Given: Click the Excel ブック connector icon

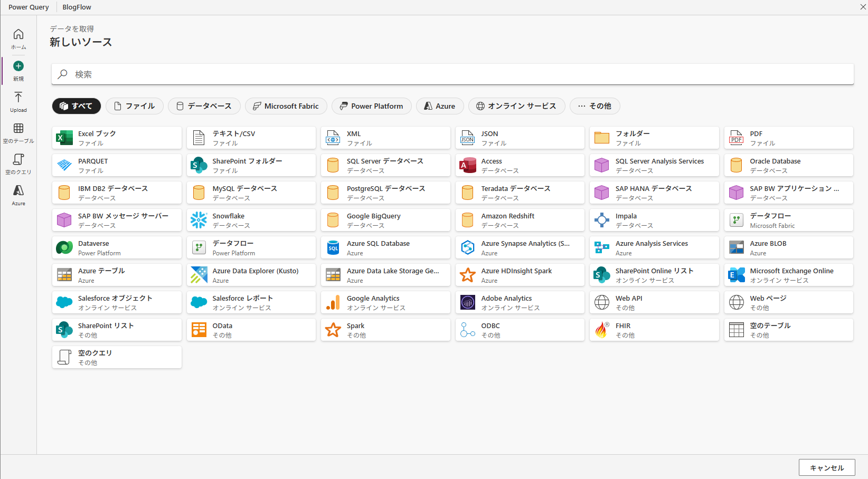Looking at the screenshot, I should click(64, 138).
